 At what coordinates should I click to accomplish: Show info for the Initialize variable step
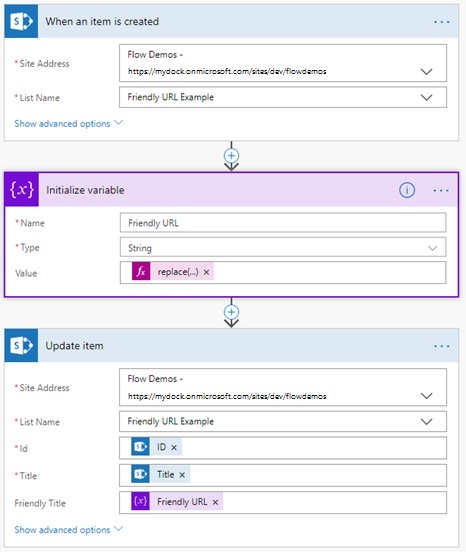click(407, 190)
